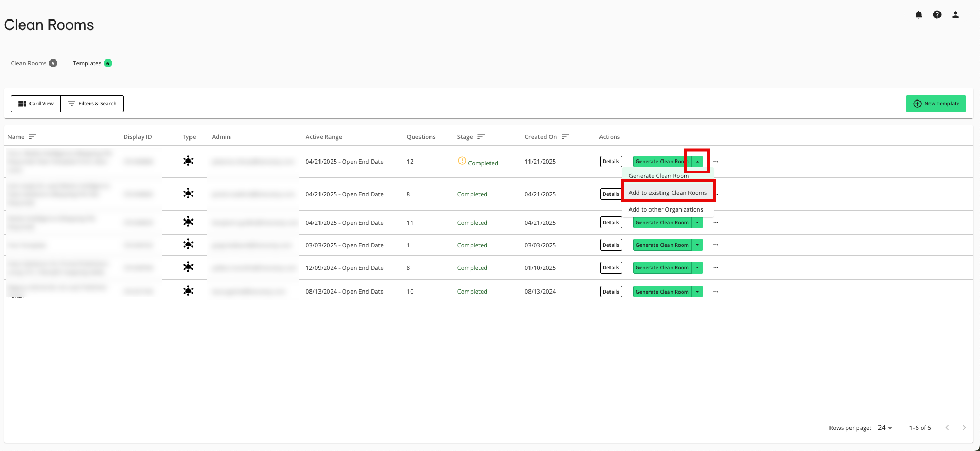Open Details for the 11/21/2025 row
This screenshot has height=451, width=980.
click(611, 162)
